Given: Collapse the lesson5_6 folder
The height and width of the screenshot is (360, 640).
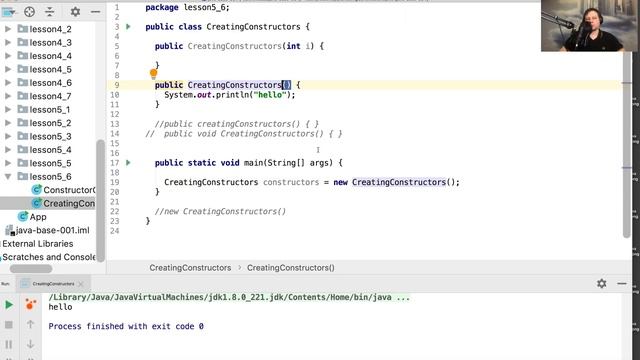Looking at the screenshot, I should pyautogui.click(x=8, y=177).
